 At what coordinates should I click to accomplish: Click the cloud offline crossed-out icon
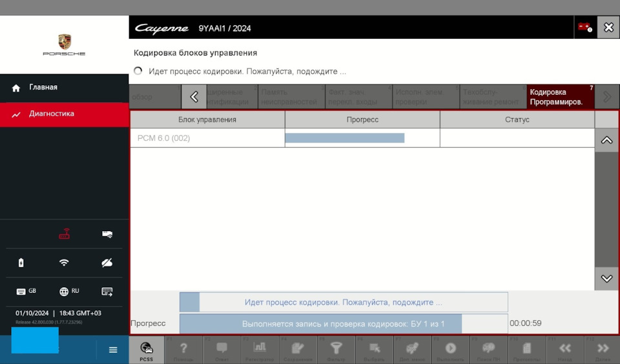tap(107, 263)
